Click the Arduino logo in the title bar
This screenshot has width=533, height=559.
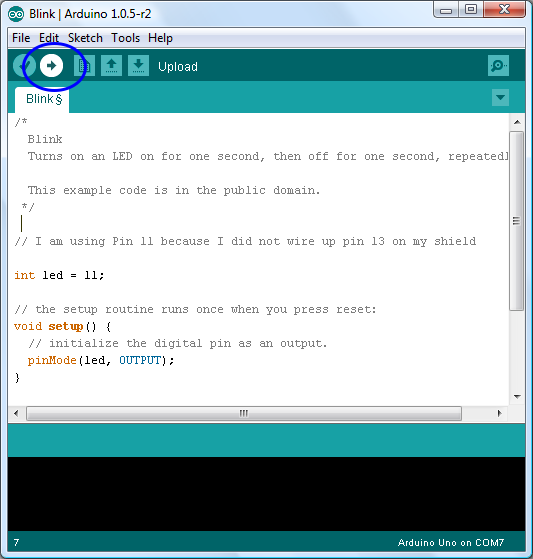(x=16, y=14)
